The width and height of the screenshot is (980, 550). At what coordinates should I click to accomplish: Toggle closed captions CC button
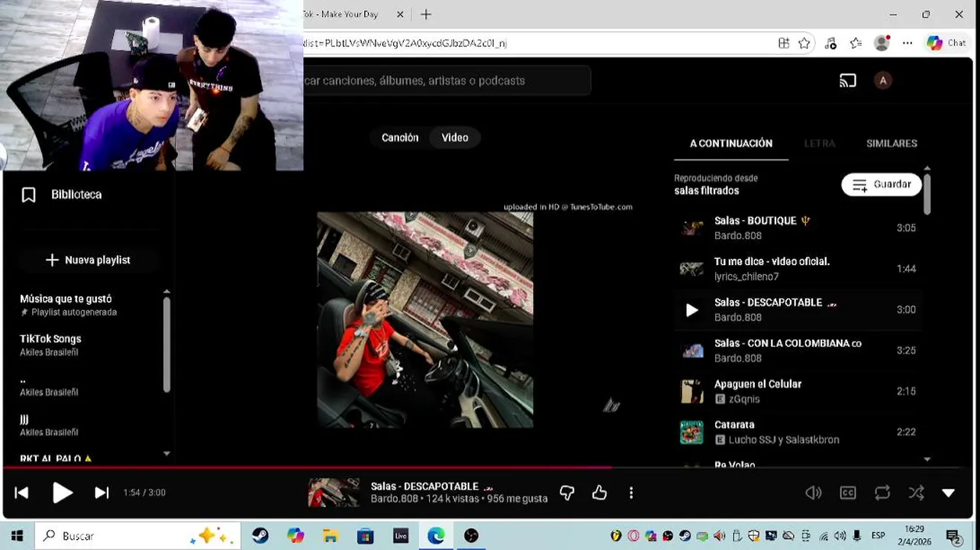(x=848, y=493)
